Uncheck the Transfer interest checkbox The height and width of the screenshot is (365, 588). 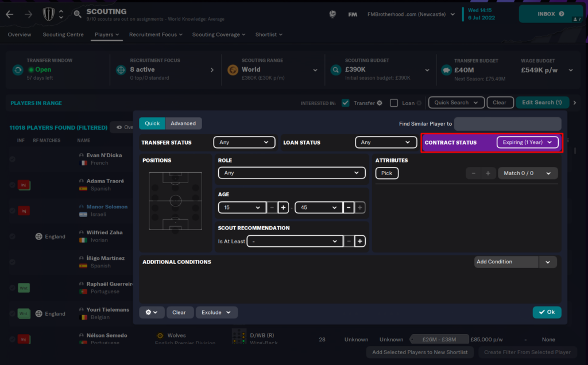(x=345, y=103)
